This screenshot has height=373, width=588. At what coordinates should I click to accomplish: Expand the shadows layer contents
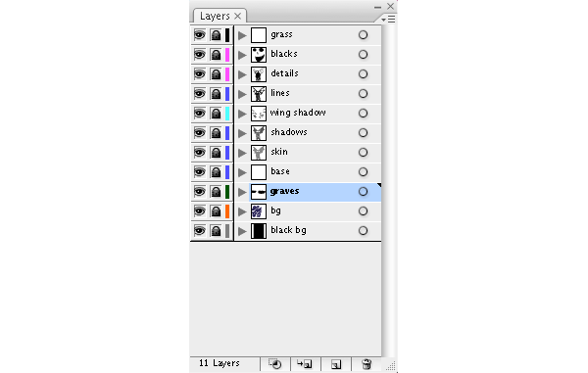[242, 133]
